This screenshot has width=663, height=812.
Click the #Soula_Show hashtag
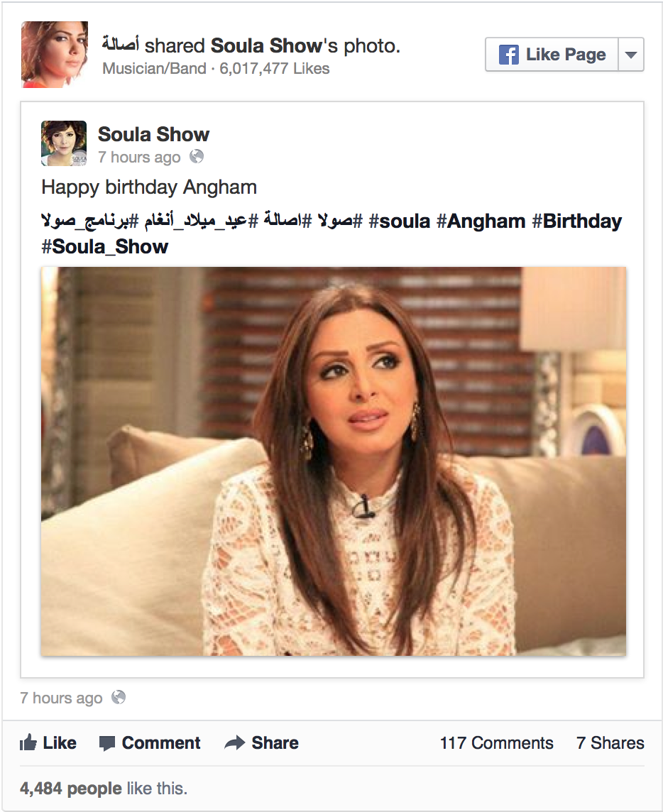104,247
